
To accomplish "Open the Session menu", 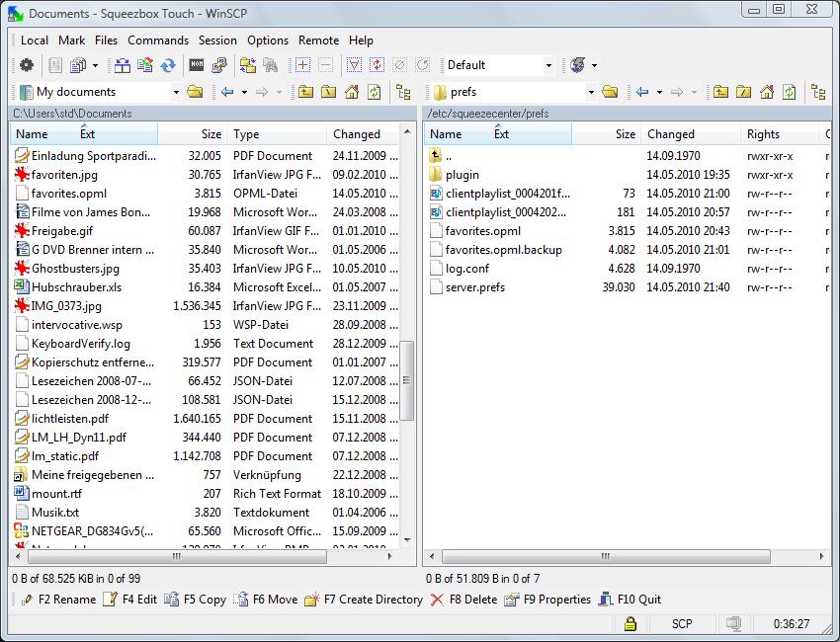I will pyautogui.click(x=217, y=40).
